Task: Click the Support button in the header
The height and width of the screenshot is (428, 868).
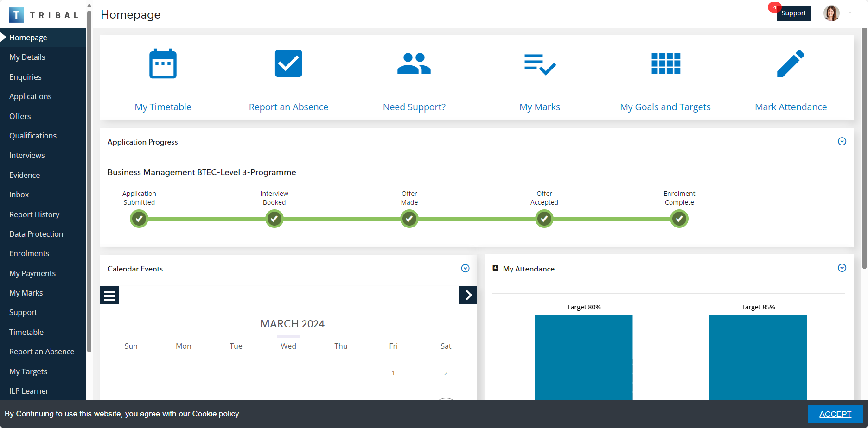Action: click(x=794, y=13)
